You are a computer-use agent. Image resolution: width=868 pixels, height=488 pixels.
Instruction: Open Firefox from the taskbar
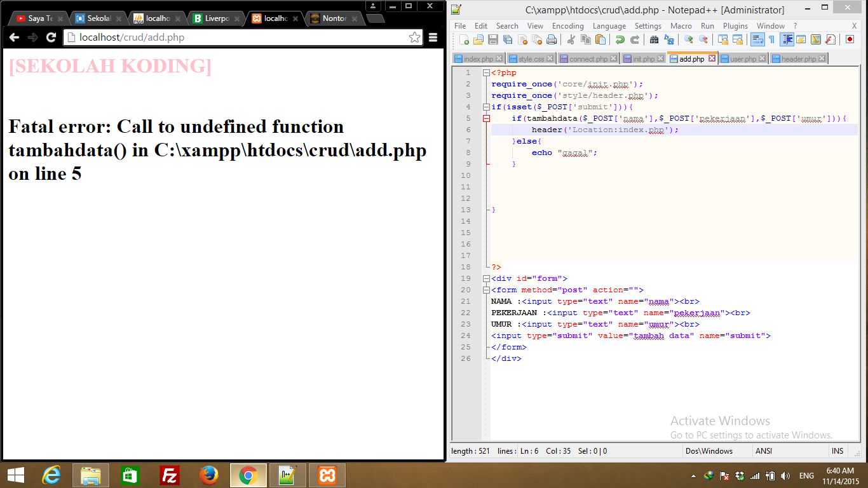coord(208,475)
